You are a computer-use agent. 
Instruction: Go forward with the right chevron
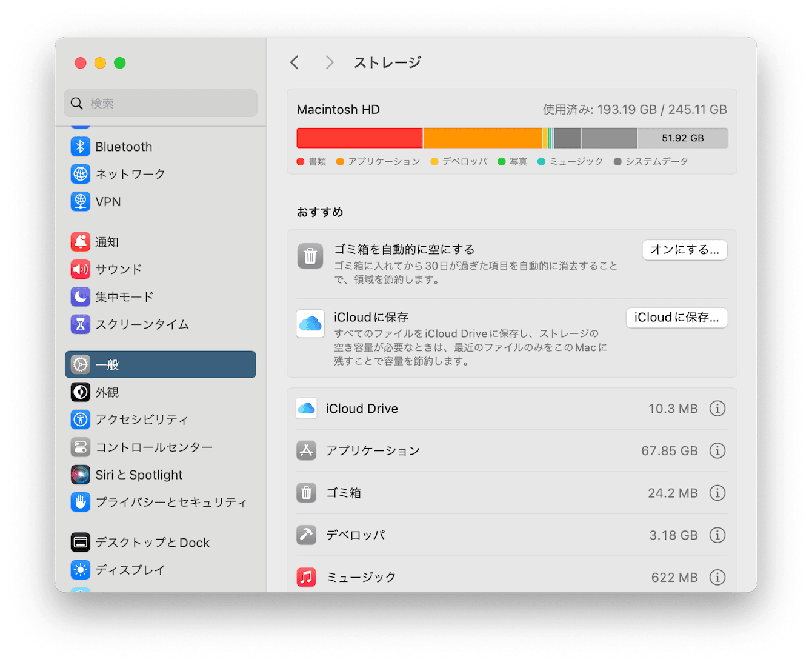click(330, 62)
